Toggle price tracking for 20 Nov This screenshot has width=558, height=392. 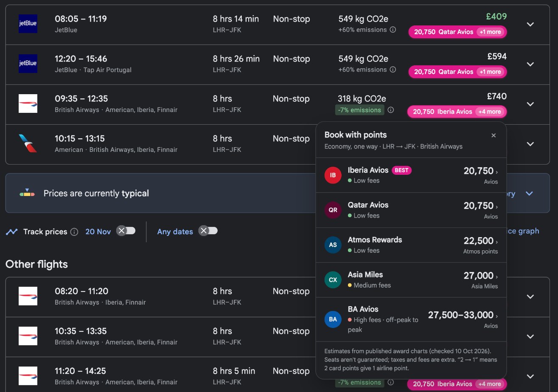126,231
